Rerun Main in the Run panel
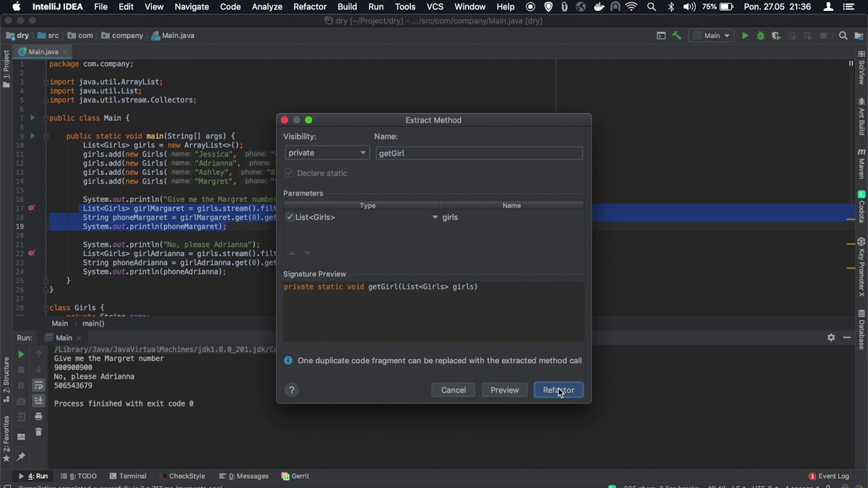The width and height of the screenshot is (868, 488). [21, 354]
